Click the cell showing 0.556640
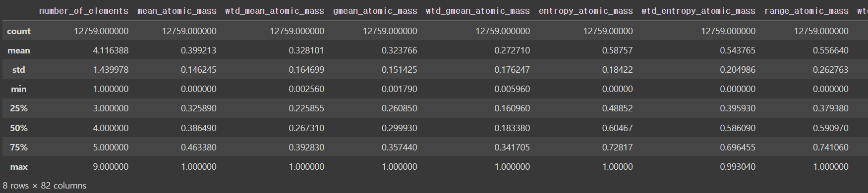This screenshot has height=193, width=868. pyautogui.click(x=831, y=50)
